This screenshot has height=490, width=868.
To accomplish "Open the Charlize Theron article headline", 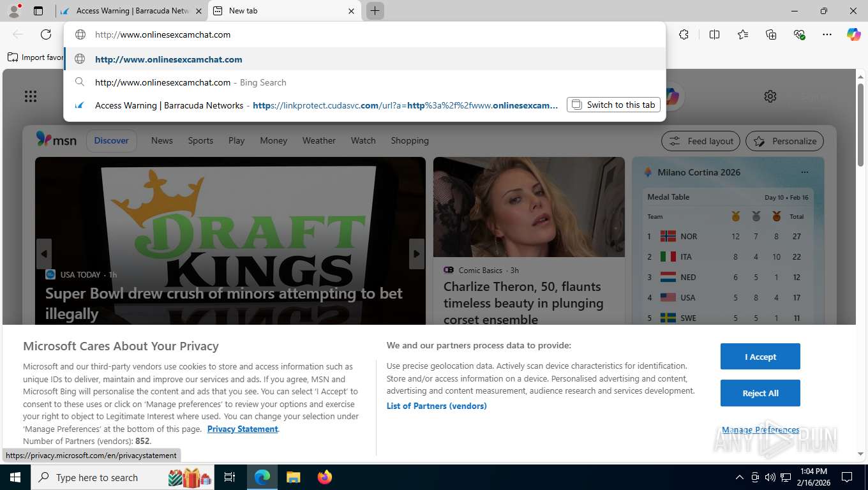I will pyautogui.click(x=523, y=303).
